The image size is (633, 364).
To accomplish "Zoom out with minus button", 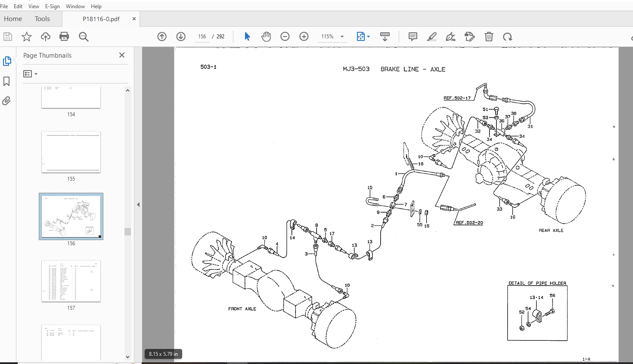I will [285, 37].
